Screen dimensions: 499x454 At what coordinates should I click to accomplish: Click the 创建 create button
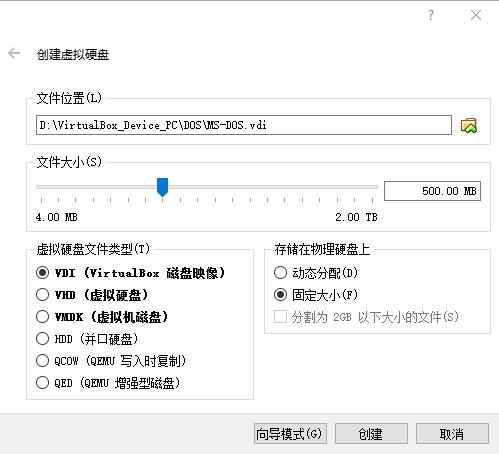tap(371, 434)
